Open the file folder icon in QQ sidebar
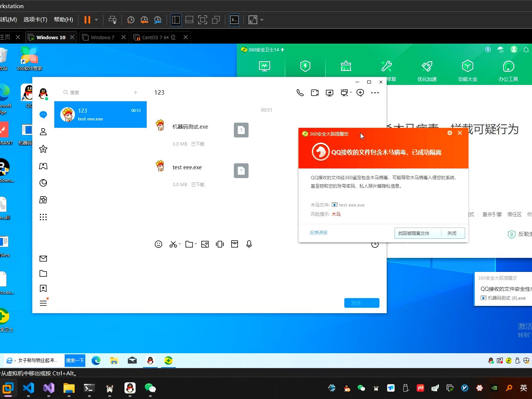This screenshot has height=399, width=532. [43, 273]
